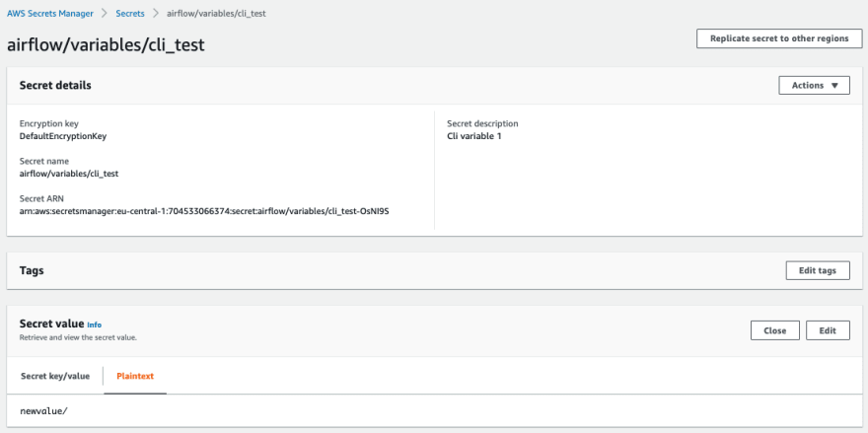Click the Encryption key label
868x433 pixels.
[x=49, y=123]
